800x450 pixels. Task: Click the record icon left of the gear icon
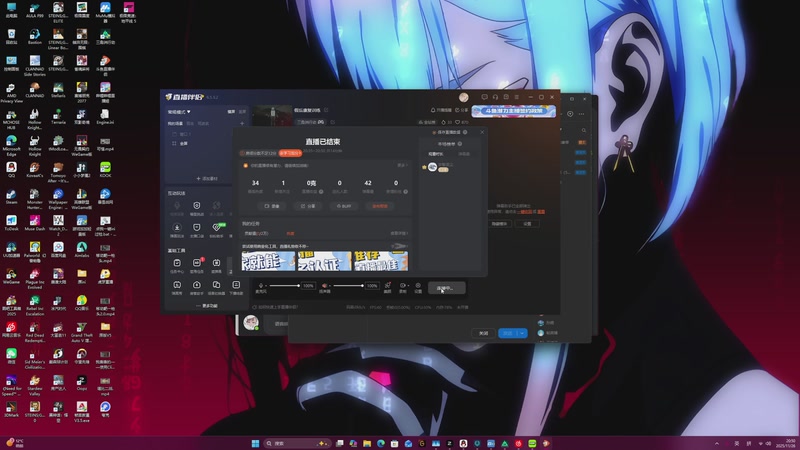tap(403, 286)
